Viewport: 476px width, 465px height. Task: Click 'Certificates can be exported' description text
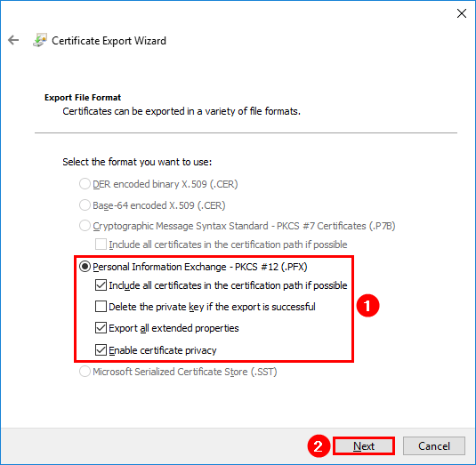[182, 111]
